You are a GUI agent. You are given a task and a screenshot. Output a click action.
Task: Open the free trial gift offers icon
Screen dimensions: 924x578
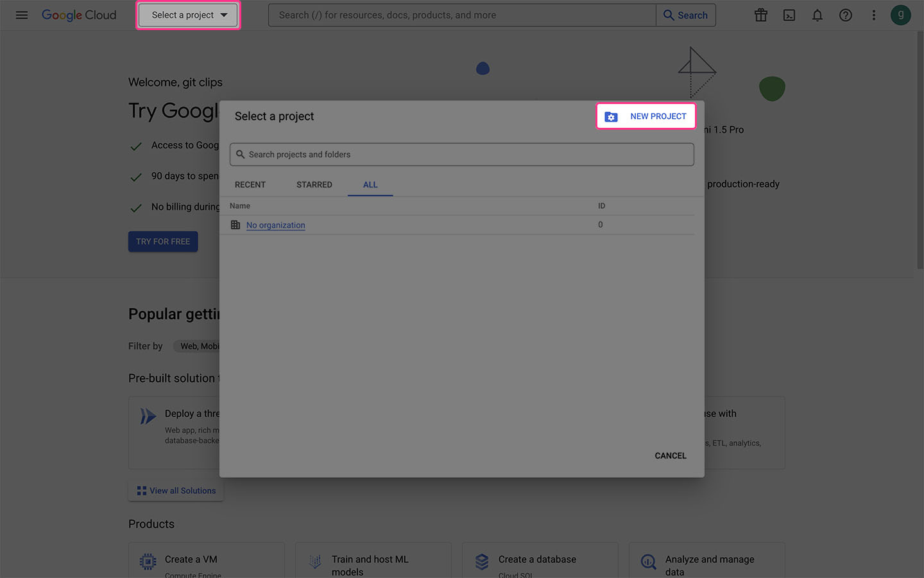pos(760,15)
